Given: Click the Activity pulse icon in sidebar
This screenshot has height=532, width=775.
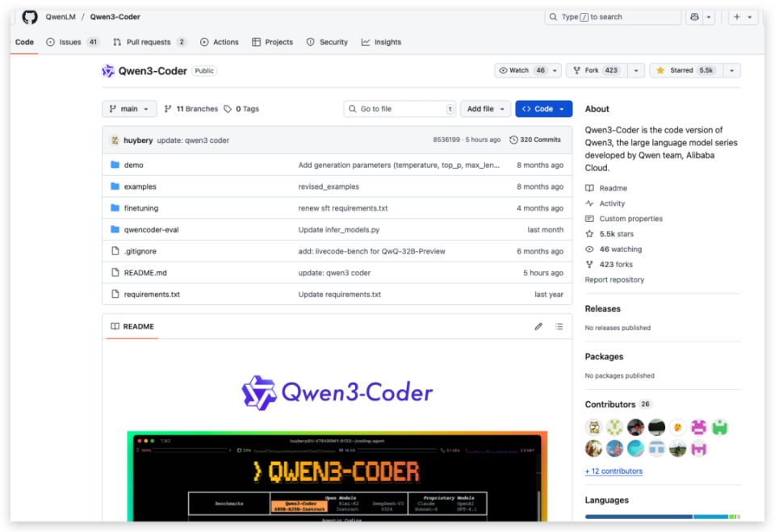Looking at the screenshot, I should pos(589,203).
